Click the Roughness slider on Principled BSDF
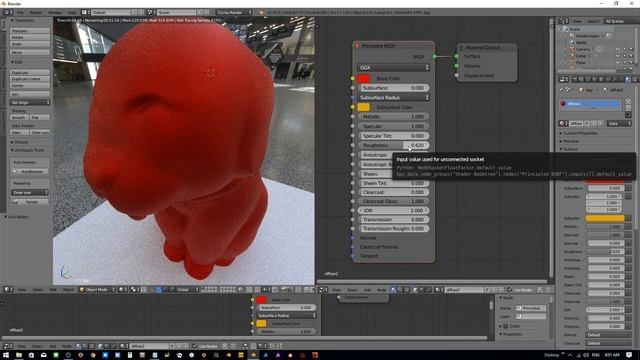The image size is (640, 360). coord(393,145)
